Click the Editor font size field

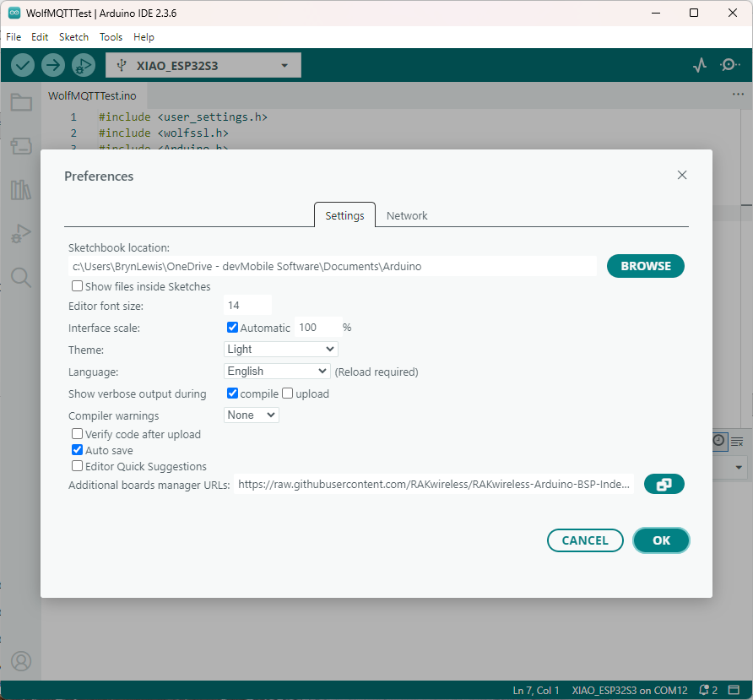tap(248, 305)
